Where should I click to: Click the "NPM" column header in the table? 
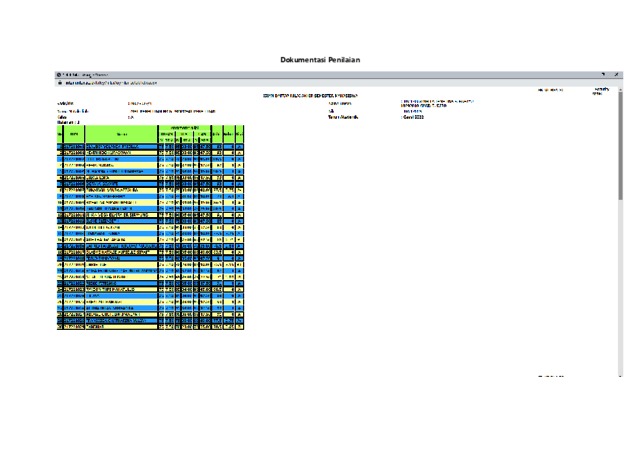(74, 134)
